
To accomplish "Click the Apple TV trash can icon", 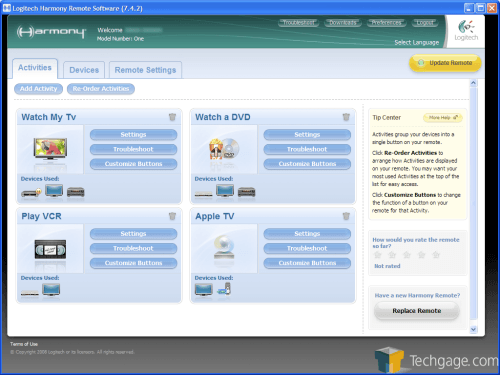I will coord(346,216).
